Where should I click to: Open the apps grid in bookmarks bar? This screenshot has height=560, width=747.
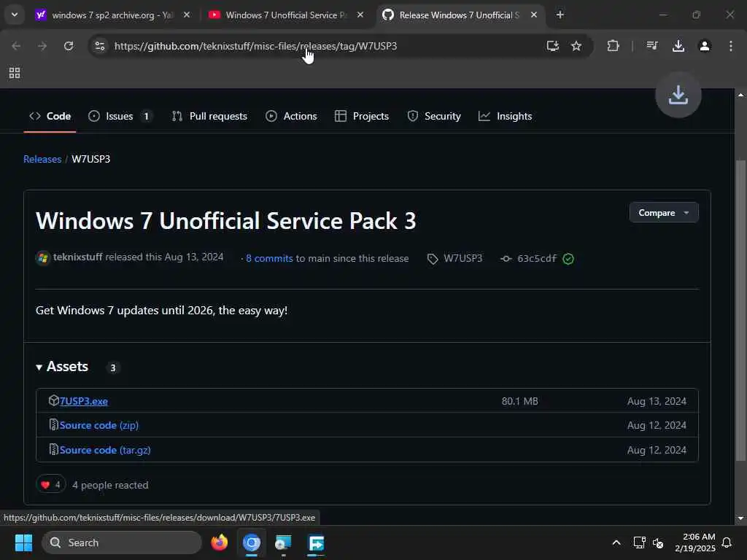[15, 73]
